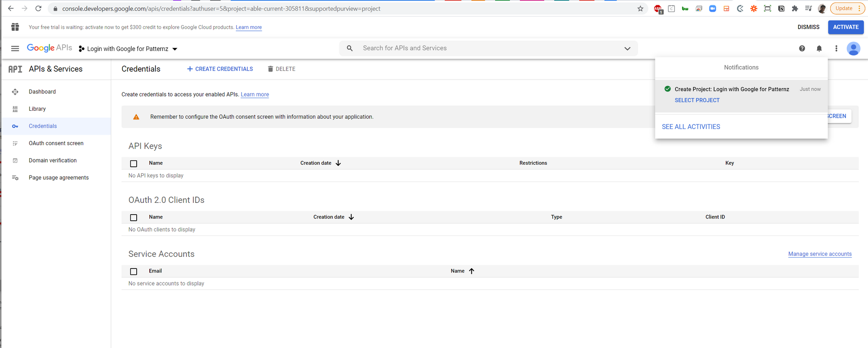Open Manage service accounts link
Screen dimensions: 868x348
pos(820,254)
